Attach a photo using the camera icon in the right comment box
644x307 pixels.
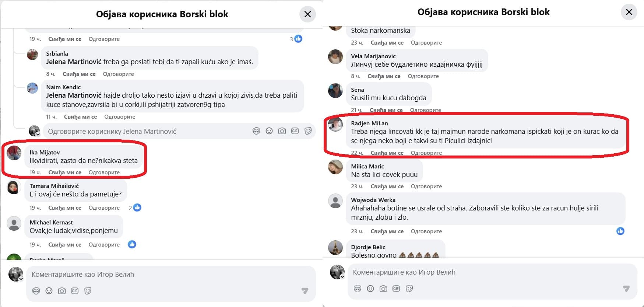(383, 288)
